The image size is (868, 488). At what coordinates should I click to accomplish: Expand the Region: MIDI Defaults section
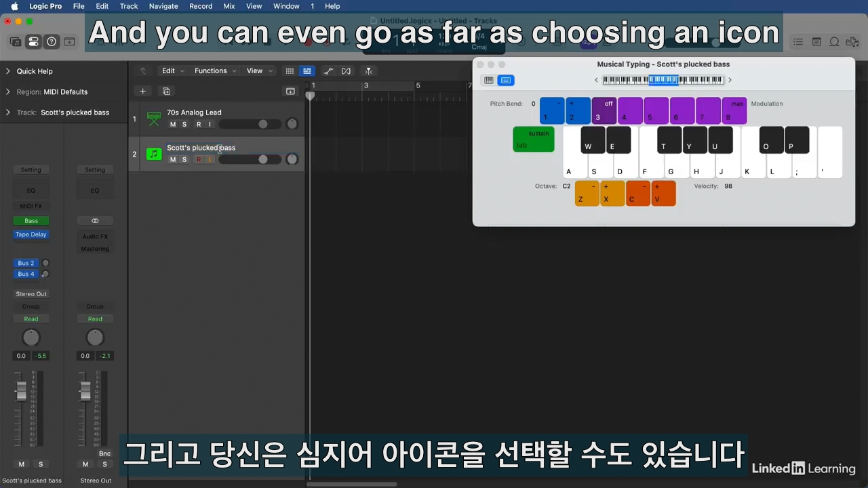[7, 91]
